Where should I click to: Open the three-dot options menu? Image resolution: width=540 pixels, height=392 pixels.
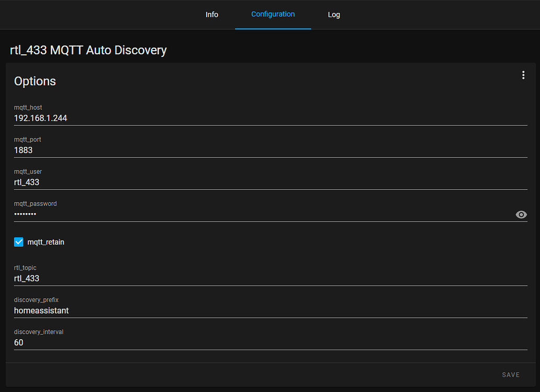[x=523, y=75]
